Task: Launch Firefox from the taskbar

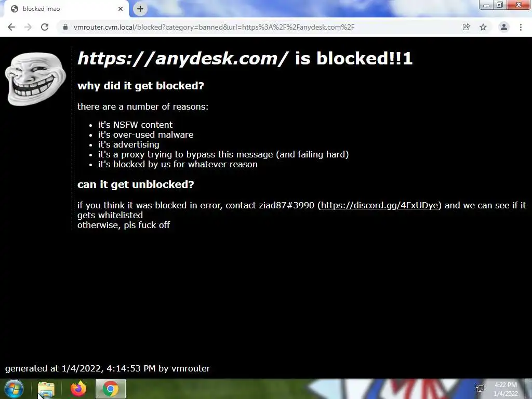Action: pos(78,389)
